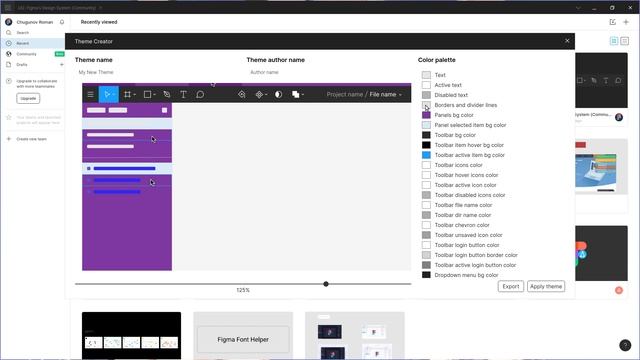Open the Recent section in sidebar
This screenshot has width=640, height=360.
coord(33,43)
